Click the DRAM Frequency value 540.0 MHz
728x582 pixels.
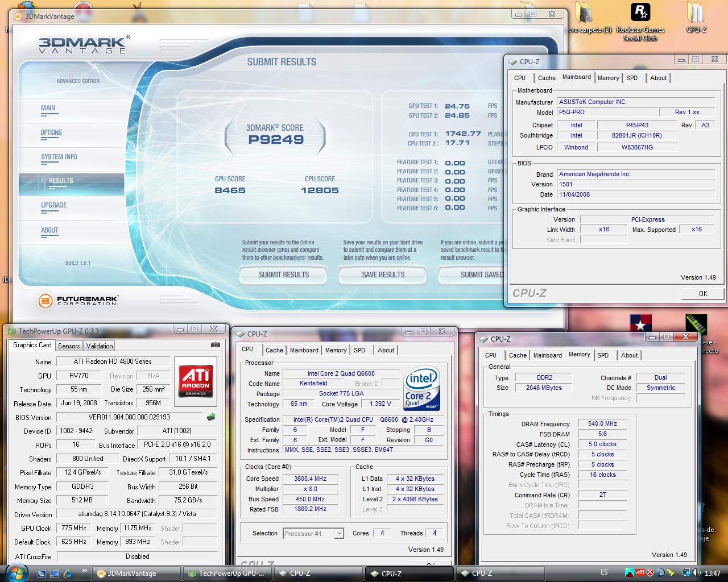tap(603, 423)
